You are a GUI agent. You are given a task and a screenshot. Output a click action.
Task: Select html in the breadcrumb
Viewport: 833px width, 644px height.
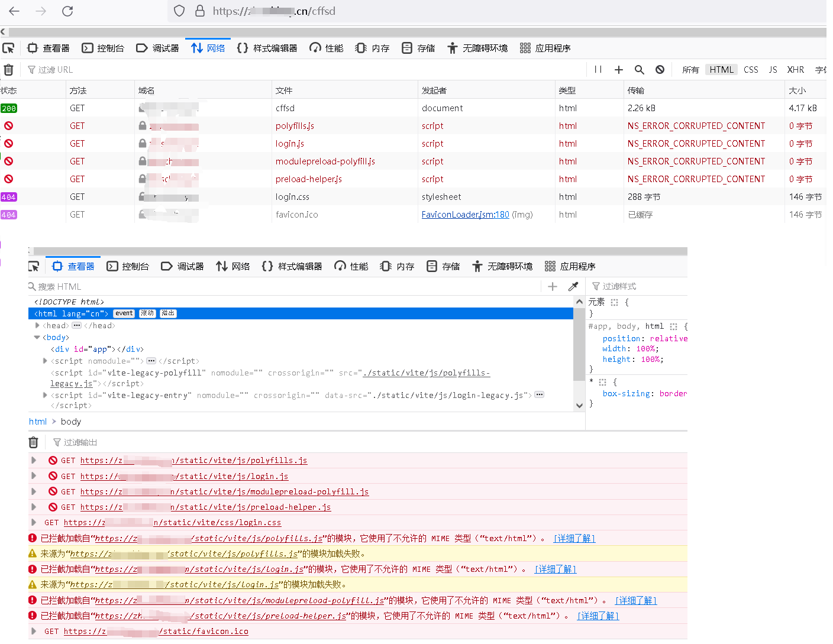tap(38, 422)
